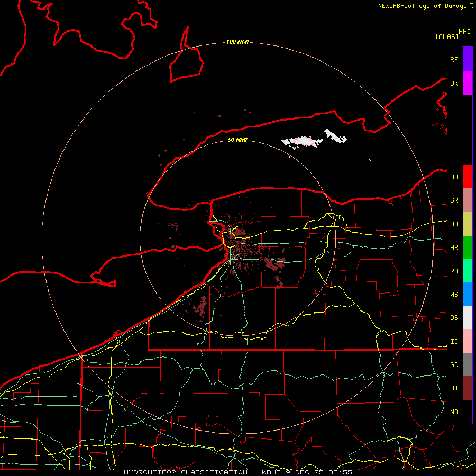Screen dimensions: 476x476
Task: Select the GR salmon legend swatch
Action: (x=467, y=200)
